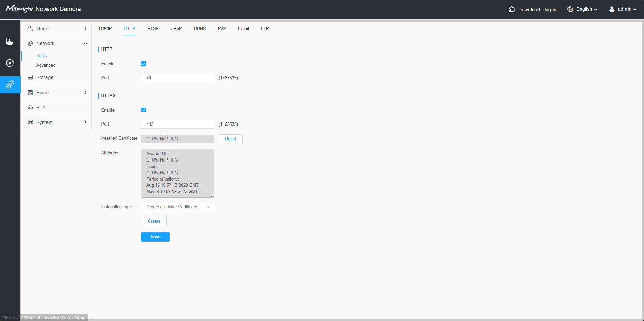Open the Live View monitor icon
The width and height of the screenshot is (644, 321).
tap(10, 41)
